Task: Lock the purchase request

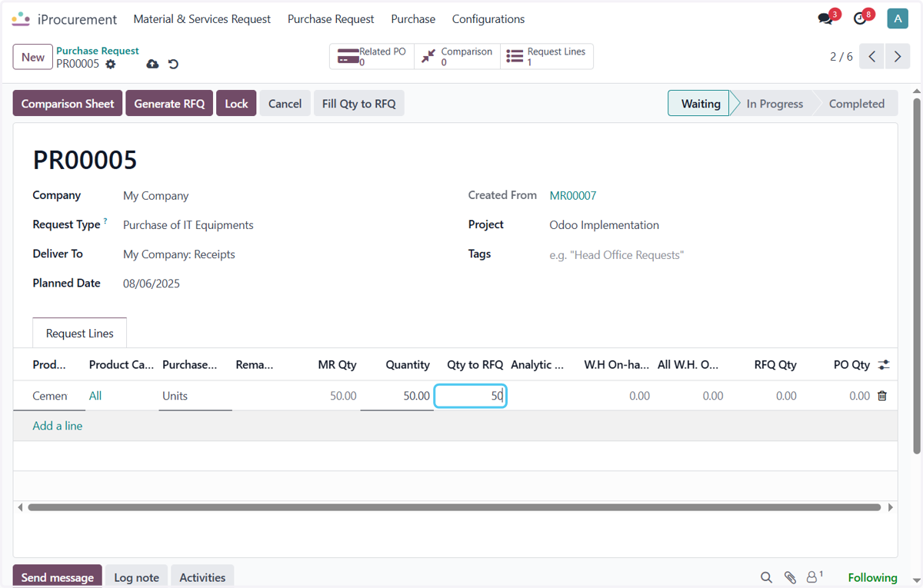Action: click(x=236, y=104)
